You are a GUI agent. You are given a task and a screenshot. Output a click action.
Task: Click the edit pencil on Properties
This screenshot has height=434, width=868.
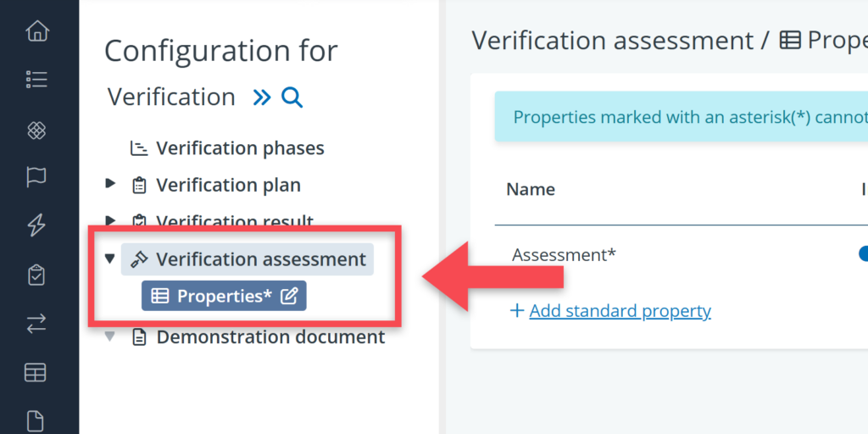point(289,296)
